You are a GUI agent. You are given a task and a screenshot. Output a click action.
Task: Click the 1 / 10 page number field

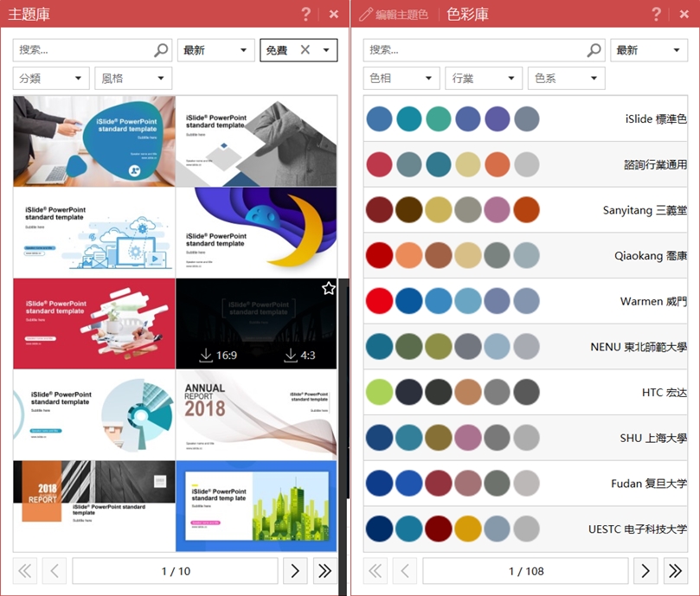coord(175,571)
